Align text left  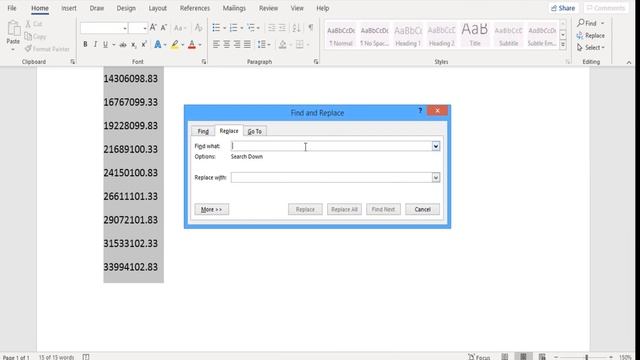216,44
